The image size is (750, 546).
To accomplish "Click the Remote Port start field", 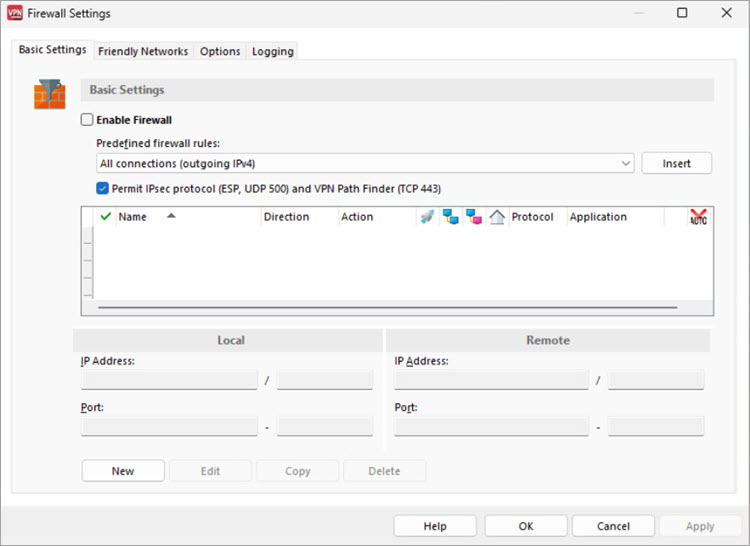I will point(491,426).
